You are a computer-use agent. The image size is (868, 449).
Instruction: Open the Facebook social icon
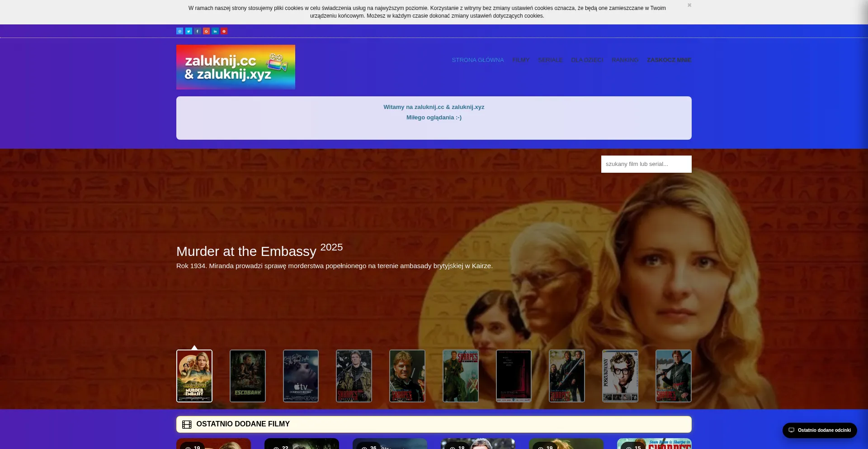(x=198, y=31)
